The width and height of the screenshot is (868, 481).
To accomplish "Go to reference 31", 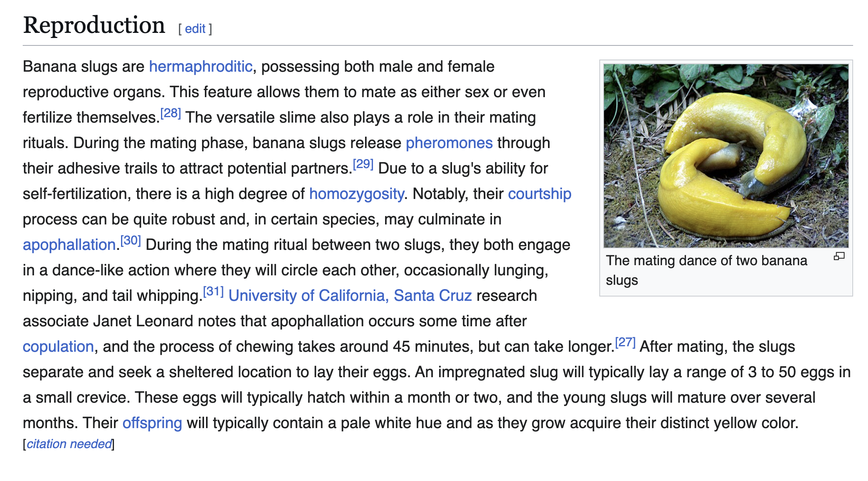I will 213,292.
